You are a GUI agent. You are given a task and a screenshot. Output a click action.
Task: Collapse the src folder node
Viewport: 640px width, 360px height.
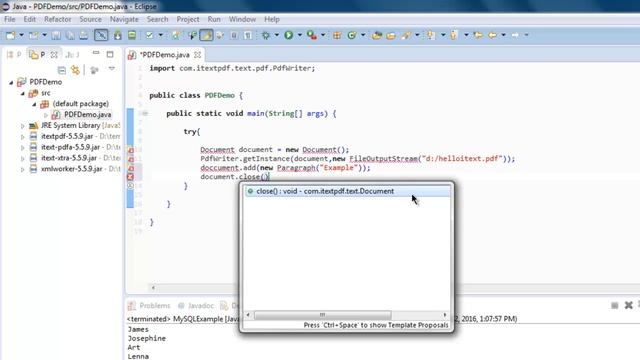[x=23, y=93]
